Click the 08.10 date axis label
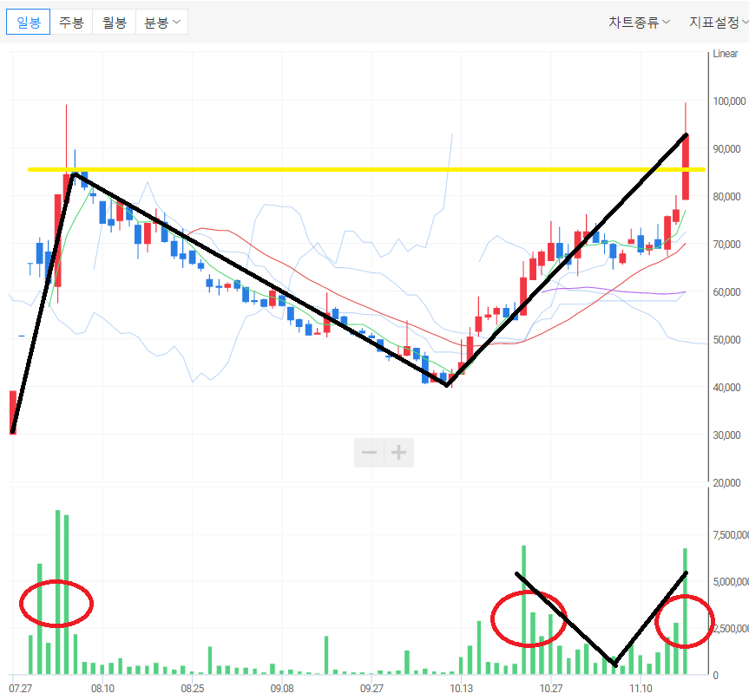749x700 pixels. (102, 688)
